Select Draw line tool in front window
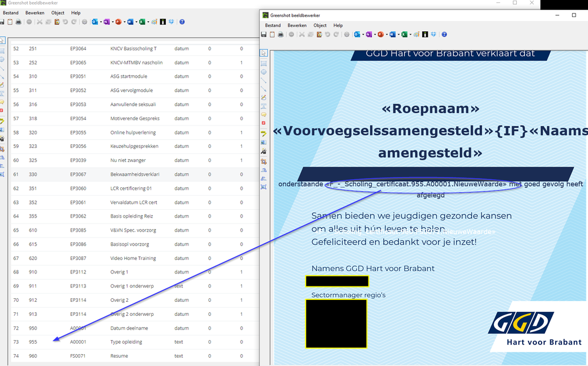Viewport: 588px width, 366px height. (x=264, y=80)
